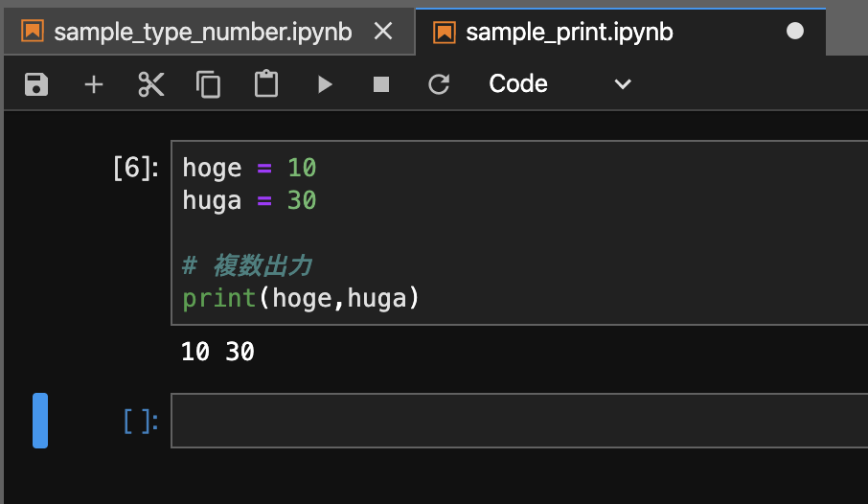Restart the kernel with the circular arrow icon
This screenshot has width=868, height=504.
pyautogui.click(x=439, y=84)
